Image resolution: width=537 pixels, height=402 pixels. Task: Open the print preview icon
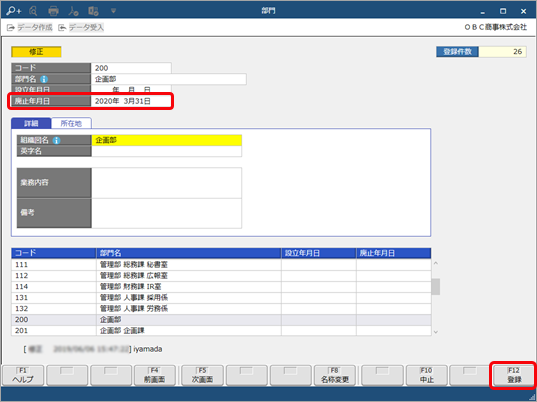click(x=33, y=11)
